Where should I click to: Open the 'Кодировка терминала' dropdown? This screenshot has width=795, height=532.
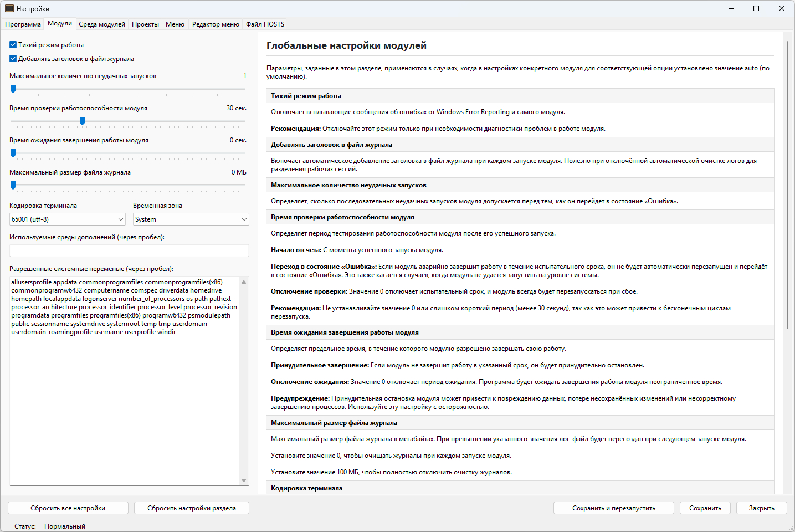[x=68, y=219]
